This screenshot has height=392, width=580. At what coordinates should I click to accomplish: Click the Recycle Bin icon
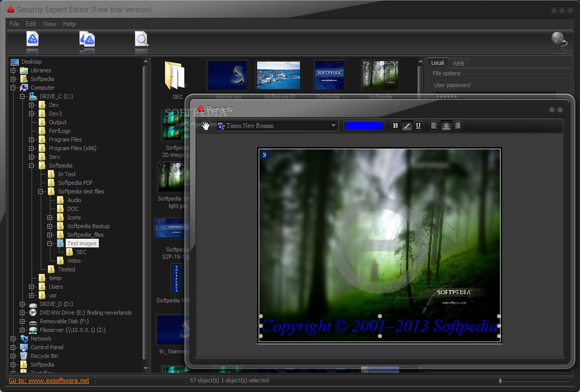(x=24, y=356)
